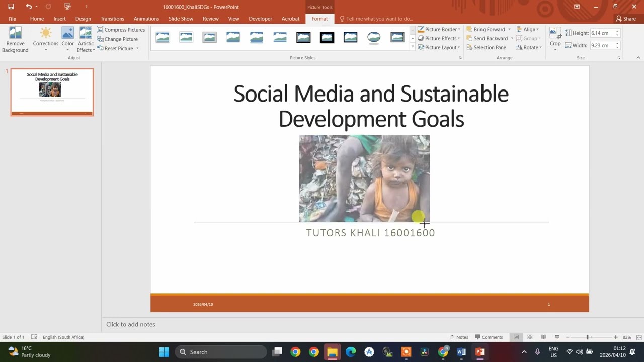Fit slide to current window
The width and height of the screenshot is (644, 362).
[639, 337]
